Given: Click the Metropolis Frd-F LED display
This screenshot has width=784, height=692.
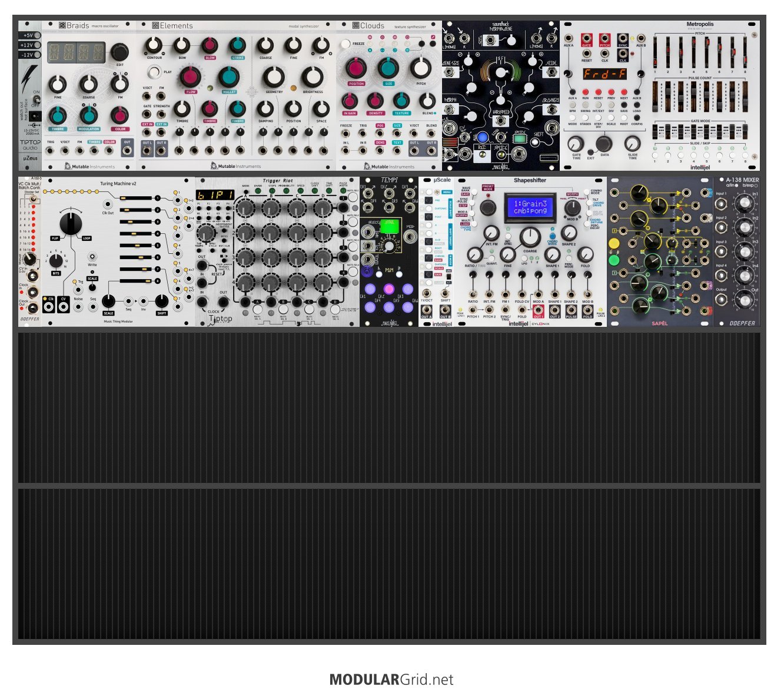Looking at the screenshot, I should coord(604,74).
